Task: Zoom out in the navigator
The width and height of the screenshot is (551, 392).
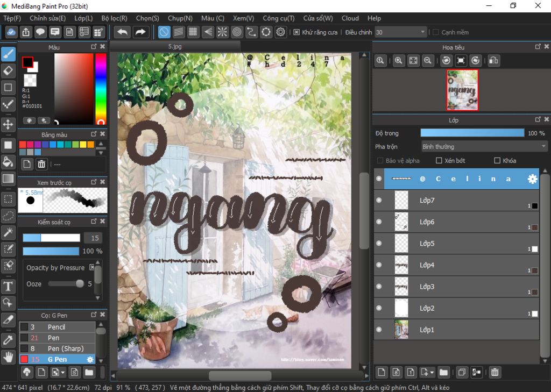Action: click(428, 60)
